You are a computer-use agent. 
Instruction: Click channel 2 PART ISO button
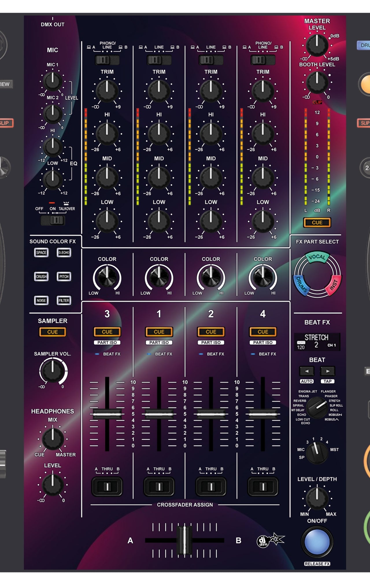(x=211, y=342)
